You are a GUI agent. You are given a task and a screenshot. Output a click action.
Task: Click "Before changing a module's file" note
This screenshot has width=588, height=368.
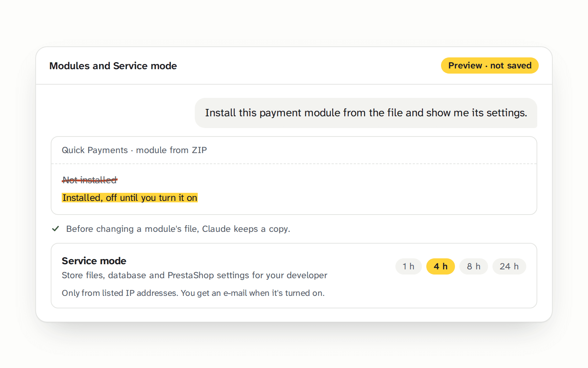click(x=178, y=229)
